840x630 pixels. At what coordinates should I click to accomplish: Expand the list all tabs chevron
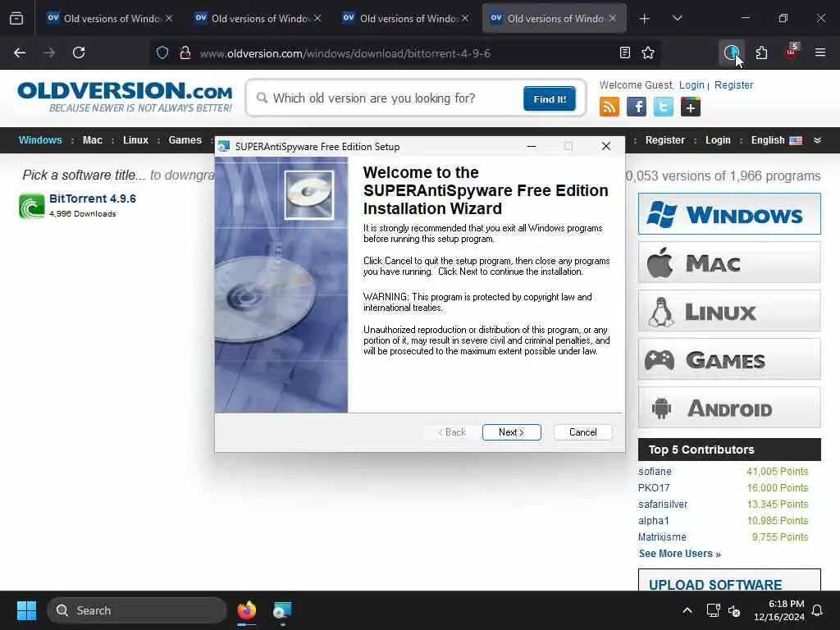click(x=677, y=19)
